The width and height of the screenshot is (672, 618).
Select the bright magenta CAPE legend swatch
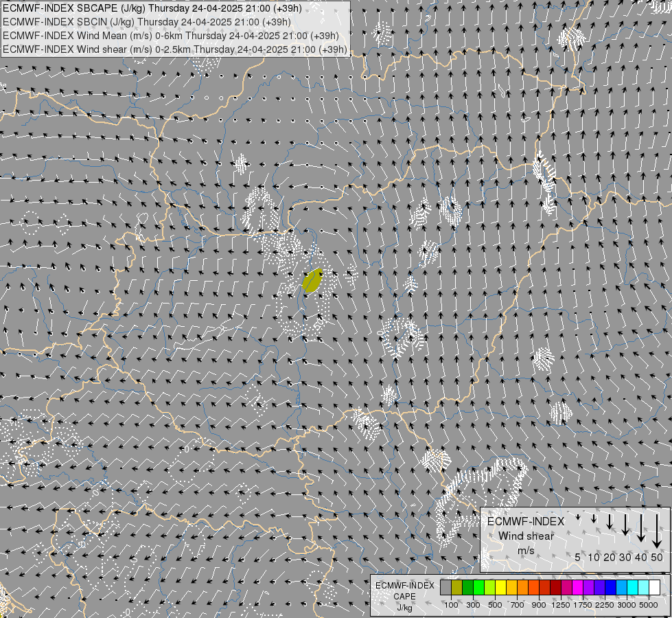578,588
